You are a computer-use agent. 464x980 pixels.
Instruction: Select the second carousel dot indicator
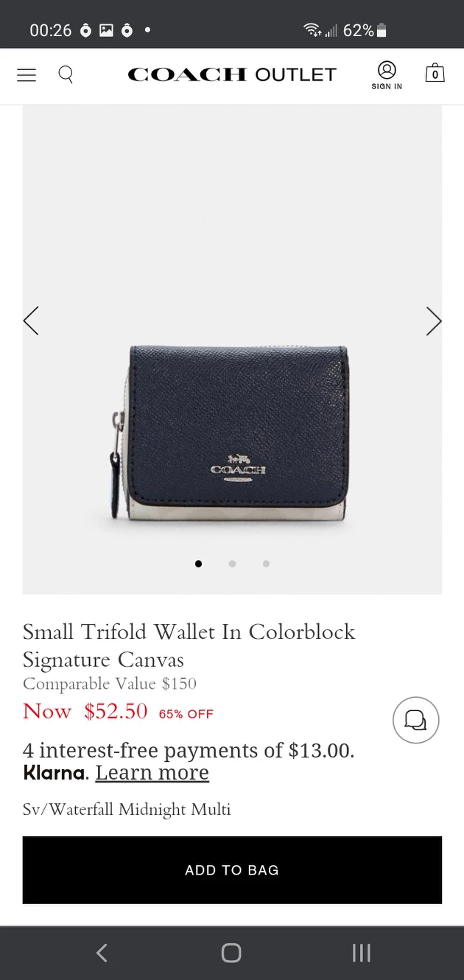point(232,564)
